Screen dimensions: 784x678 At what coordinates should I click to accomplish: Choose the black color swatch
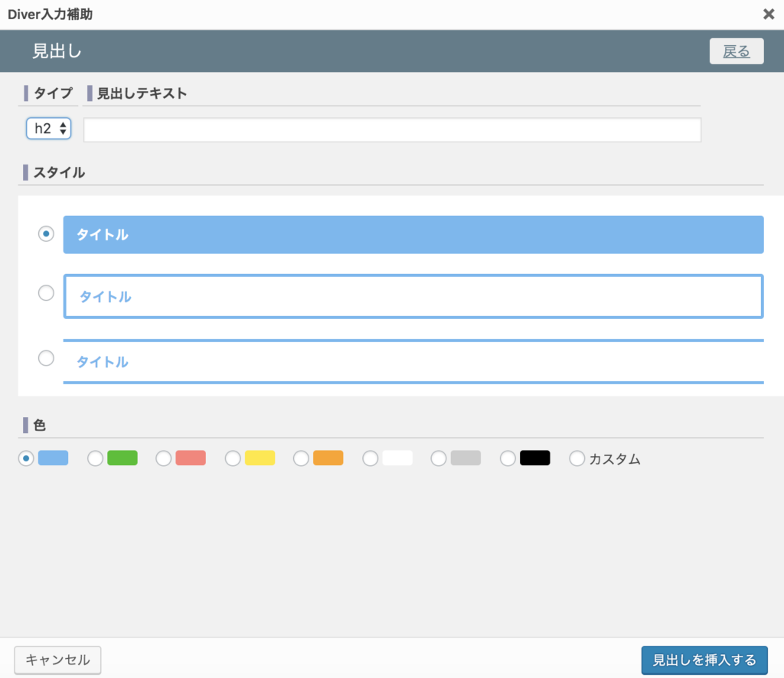pos(534,458)
